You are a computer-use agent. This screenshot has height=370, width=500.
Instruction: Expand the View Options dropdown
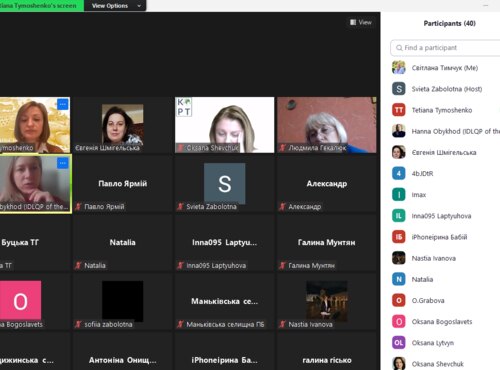[115, 6]
